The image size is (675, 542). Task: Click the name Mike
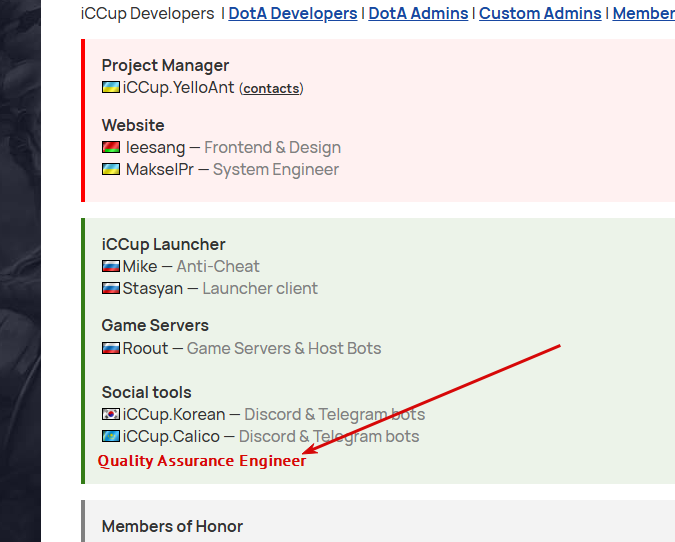[140, 266]
